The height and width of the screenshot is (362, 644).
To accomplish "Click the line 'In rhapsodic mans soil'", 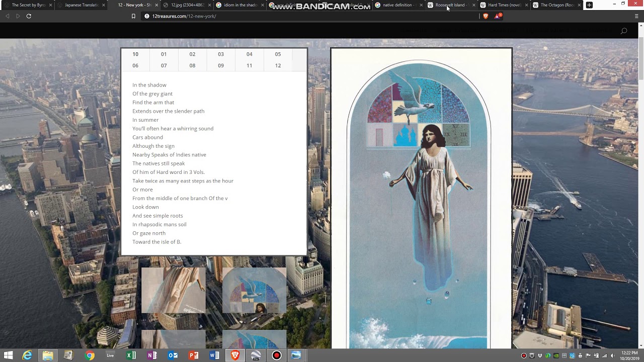I will click(159, 224).
